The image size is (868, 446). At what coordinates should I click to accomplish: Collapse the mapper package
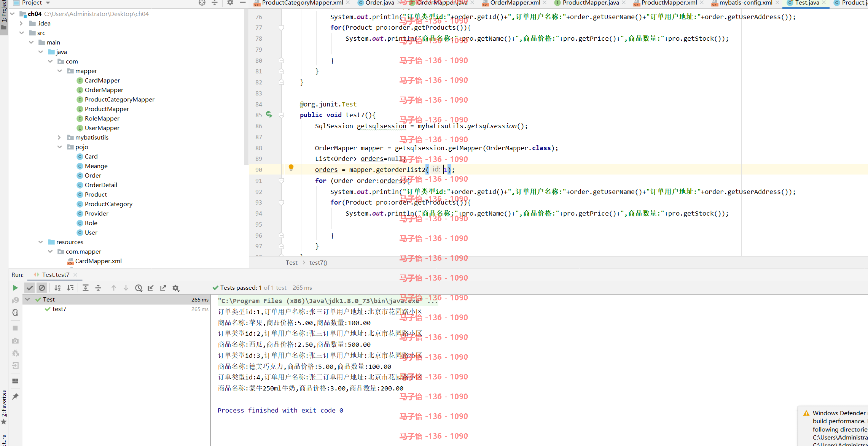(60, 71)
